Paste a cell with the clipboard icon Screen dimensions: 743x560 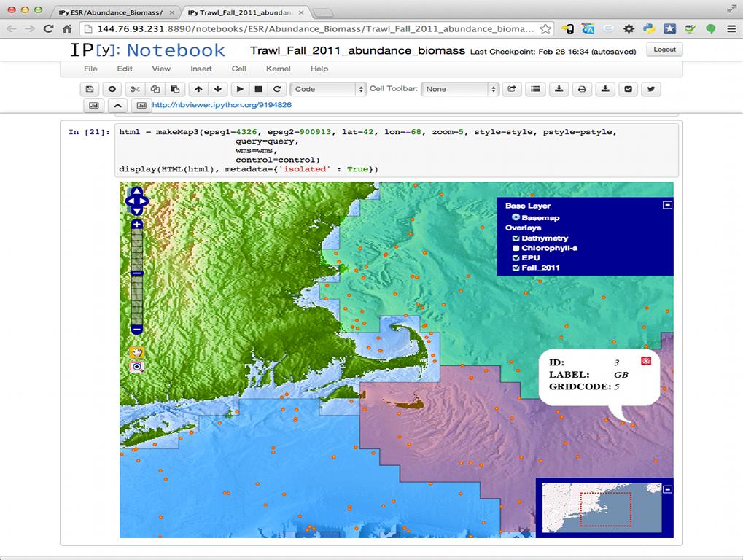click(x=175, y=89)
